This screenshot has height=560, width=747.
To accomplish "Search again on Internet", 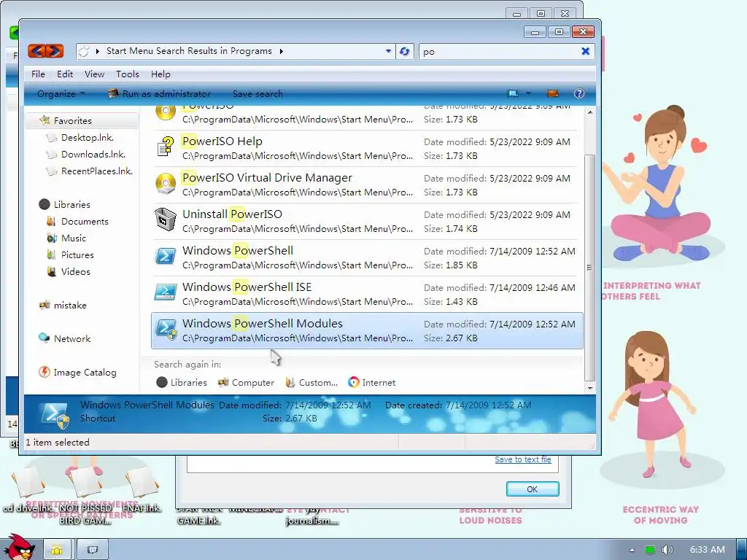I will coord(371,382).
